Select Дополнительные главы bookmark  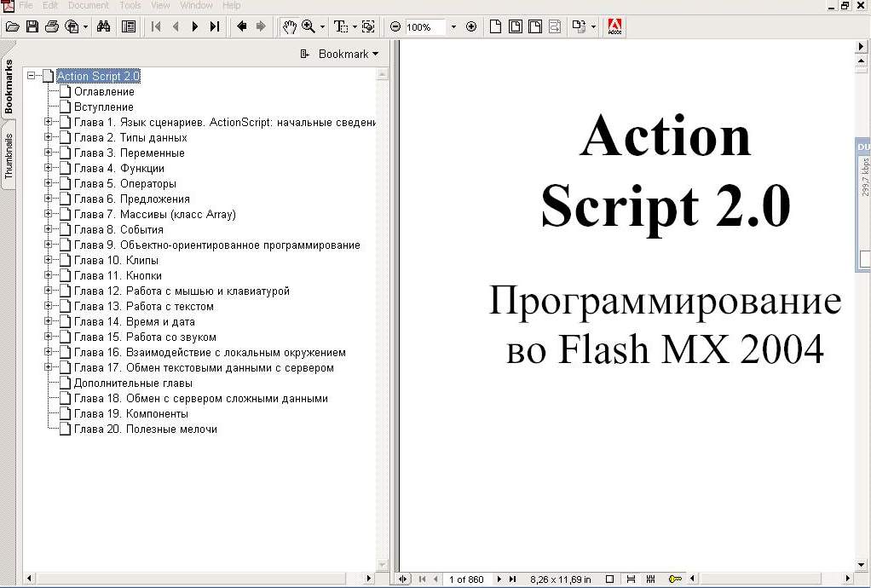tap(133, 383)
